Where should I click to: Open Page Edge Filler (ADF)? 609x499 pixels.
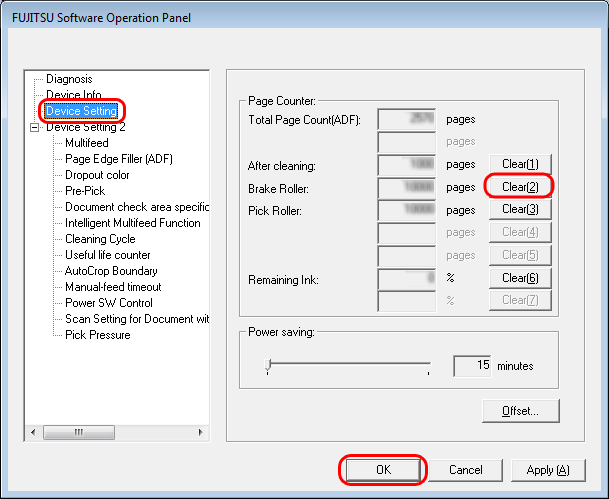tap(119, 159)
